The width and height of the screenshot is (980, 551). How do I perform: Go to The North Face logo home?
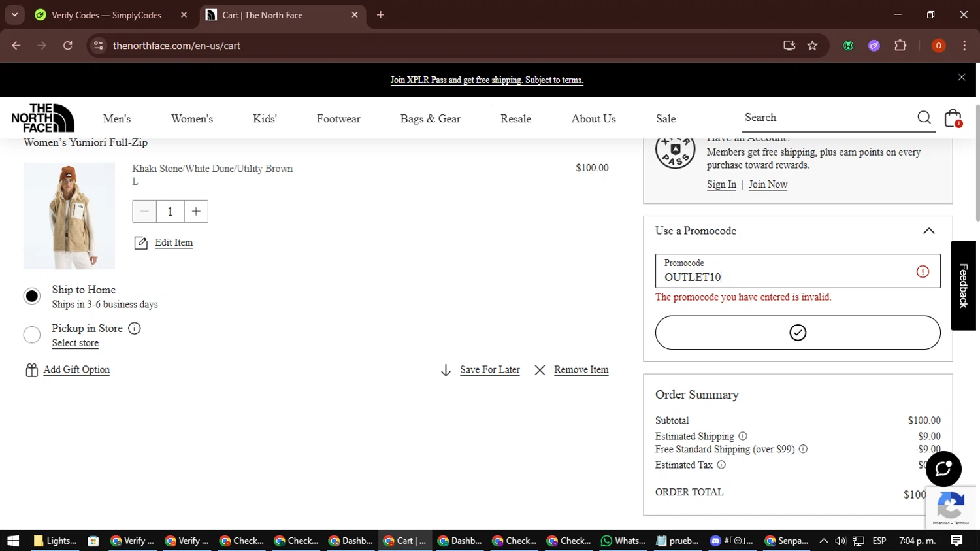42,118
